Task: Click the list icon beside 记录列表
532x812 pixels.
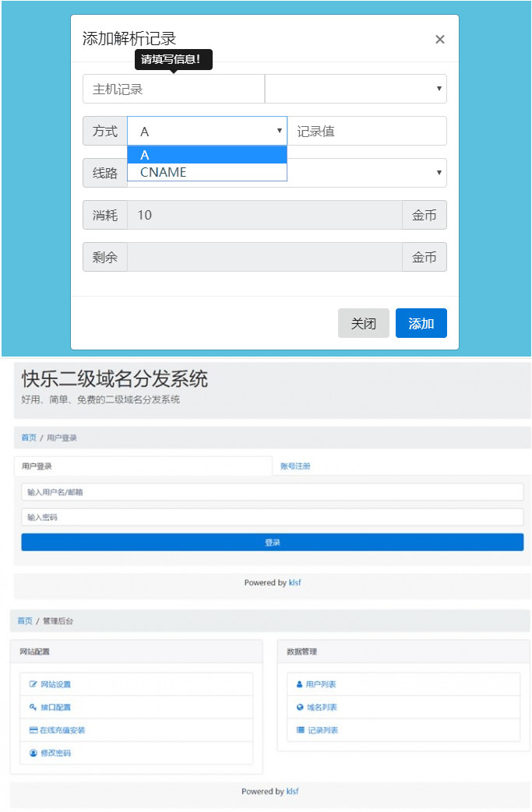Action: (300, 730)
